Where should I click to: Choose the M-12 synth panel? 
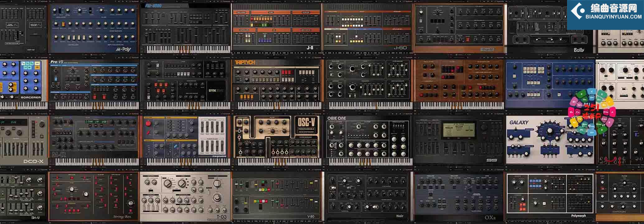click(94, 141)
